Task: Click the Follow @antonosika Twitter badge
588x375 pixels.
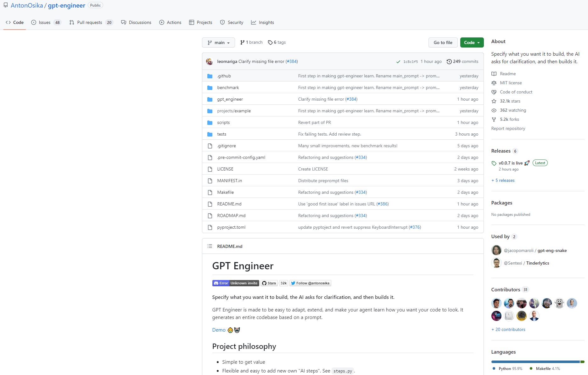Action: pyautogui.click(x=310, y=283)
